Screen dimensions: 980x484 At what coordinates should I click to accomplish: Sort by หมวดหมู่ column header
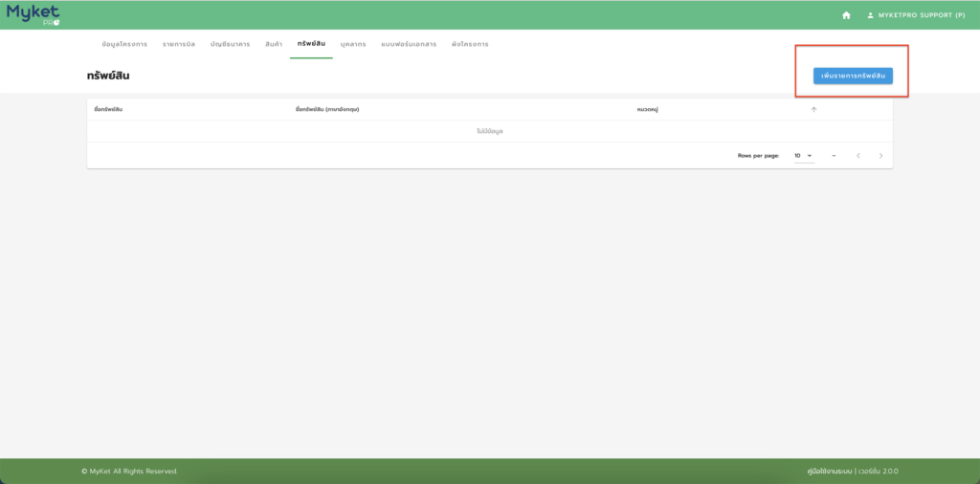[x=648, y=109]
